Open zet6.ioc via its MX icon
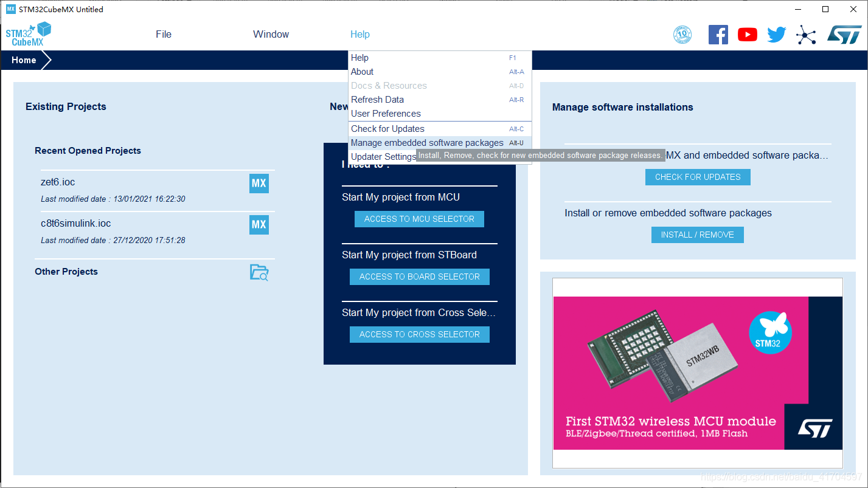The height and width of the screenshot is (488, 868). pos(259,184)
